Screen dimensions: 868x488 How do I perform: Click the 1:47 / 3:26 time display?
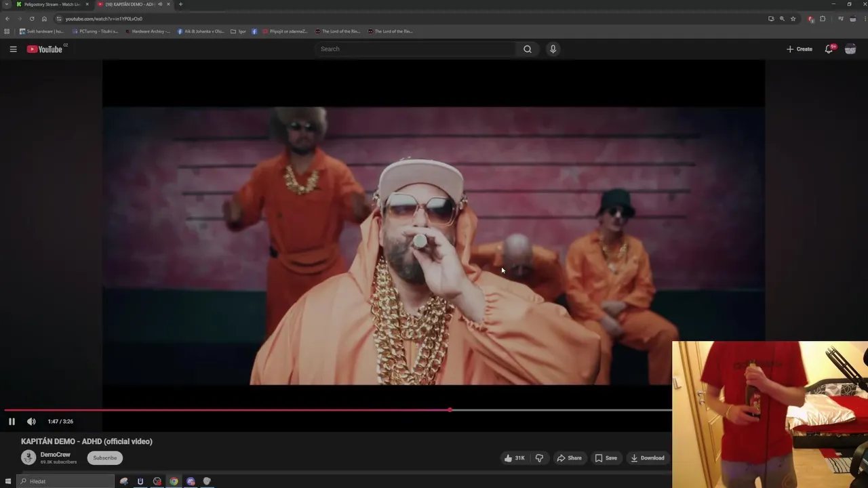(60, 422)
